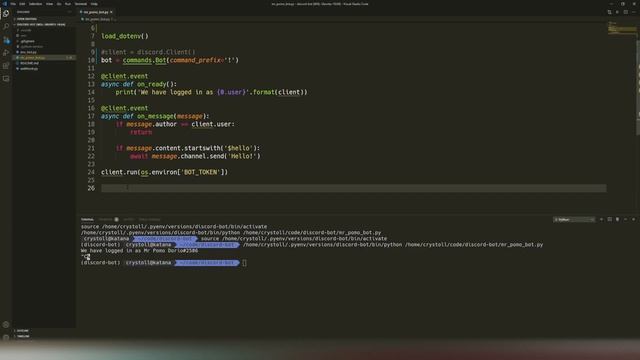
Task: Open Explorer panel more actions ellipsis
Action: 69,12
